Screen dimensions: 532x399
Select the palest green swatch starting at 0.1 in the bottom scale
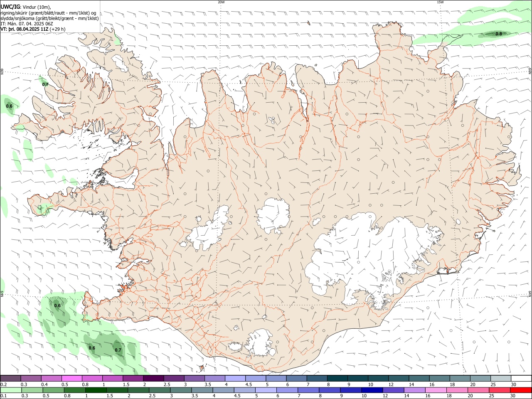click(11, 390)
